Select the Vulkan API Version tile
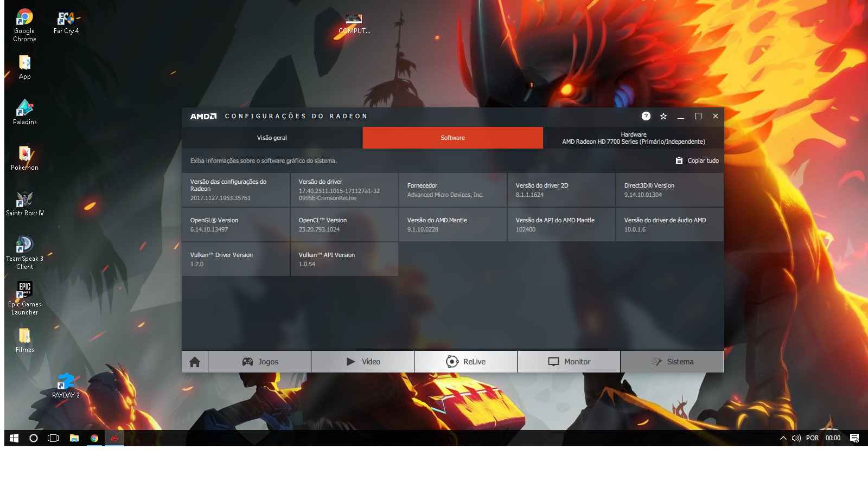Screen dimensions: 868x488 (x=344, y=259)
